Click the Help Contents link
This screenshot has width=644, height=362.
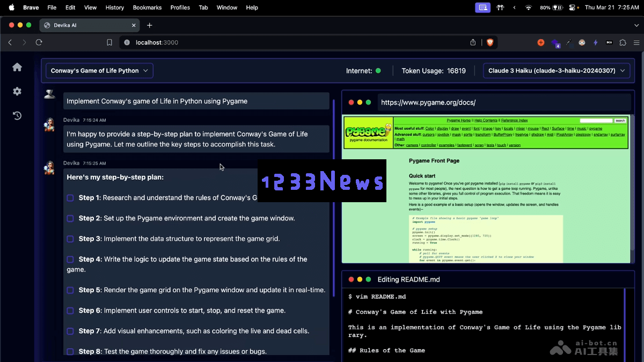(486, 120)
